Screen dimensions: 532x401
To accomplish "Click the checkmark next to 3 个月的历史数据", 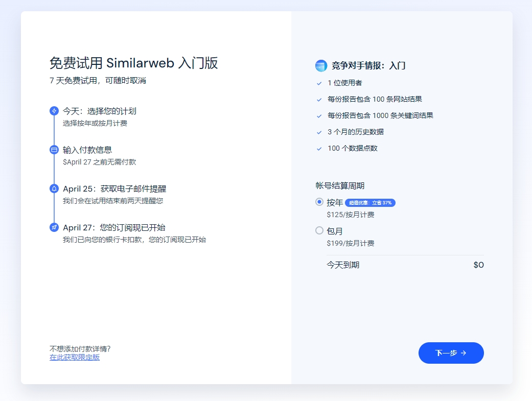I will (x=319, y=132).
